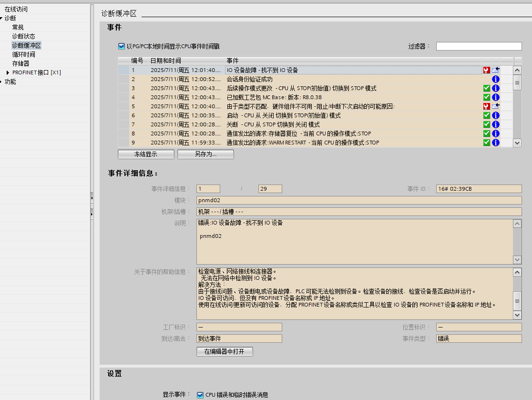
Task: Toggle CPU 错误和临时错误消息 checkbox
Action: point(200,395)
